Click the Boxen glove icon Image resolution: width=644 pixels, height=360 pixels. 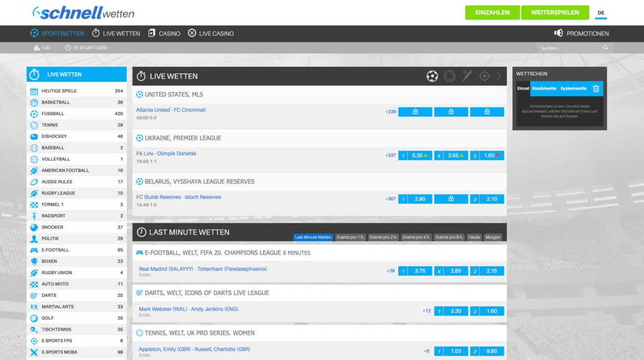pyautogui.click(x=34, y=261)
